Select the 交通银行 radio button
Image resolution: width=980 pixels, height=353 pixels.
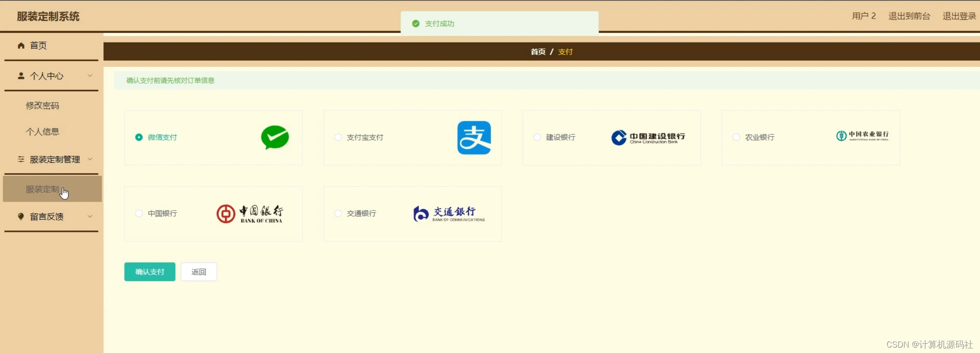[338, 213]
